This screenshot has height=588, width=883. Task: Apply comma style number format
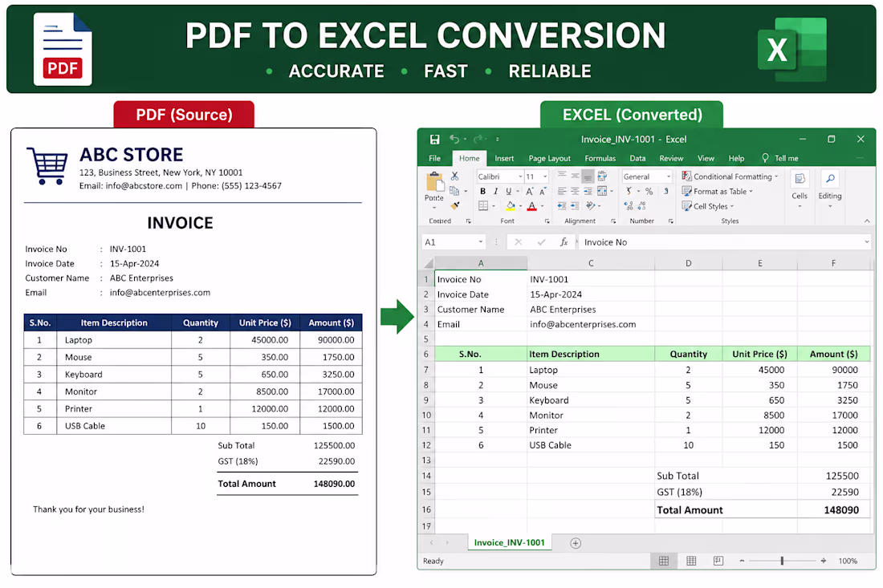click(666, 191)
